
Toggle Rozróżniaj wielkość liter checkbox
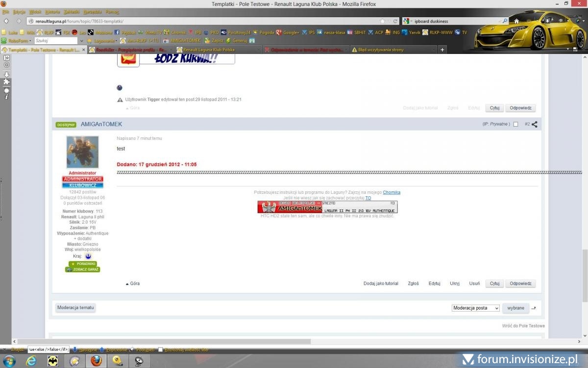tap(160, 350)
